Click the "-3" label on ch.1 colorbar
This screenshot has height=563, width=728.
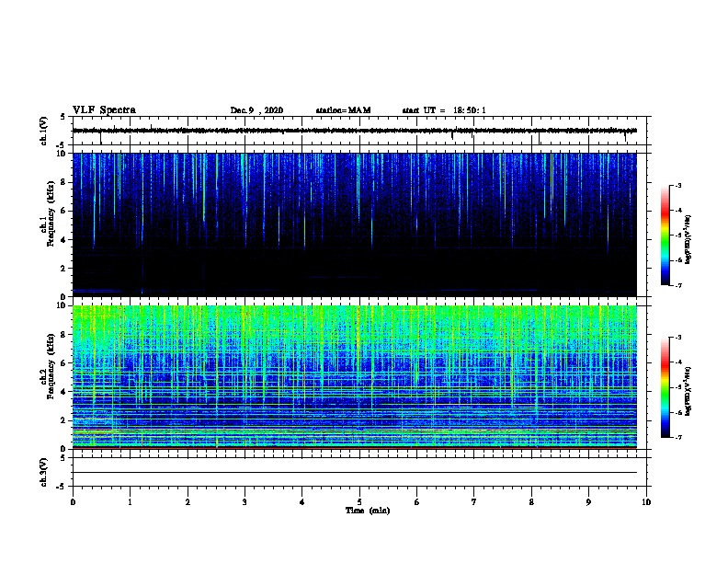click(x=677, y=185)
